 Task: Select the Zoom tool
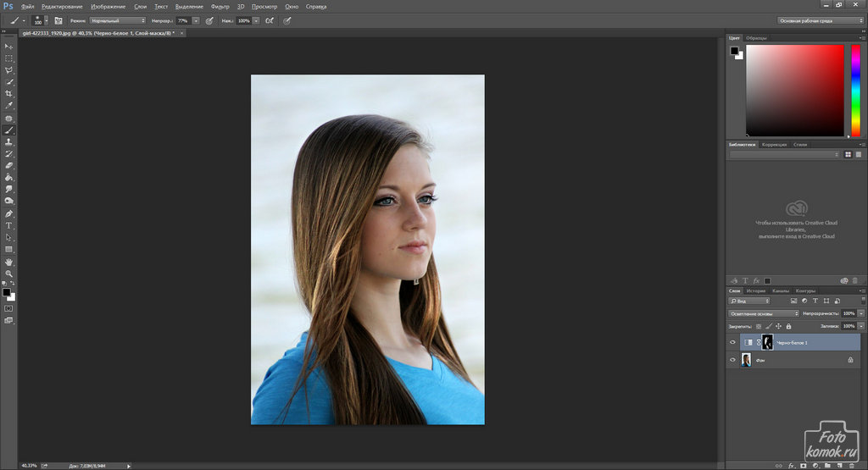[8, 274]
